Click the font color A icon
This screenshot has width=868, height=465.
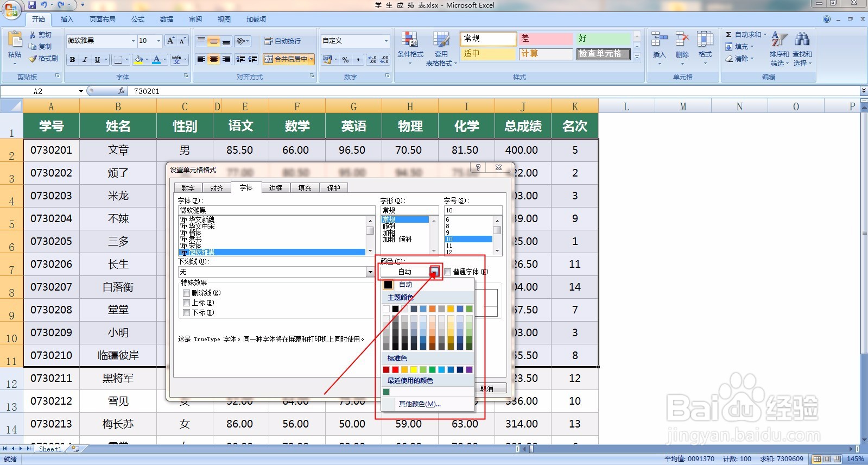[156, 60]
